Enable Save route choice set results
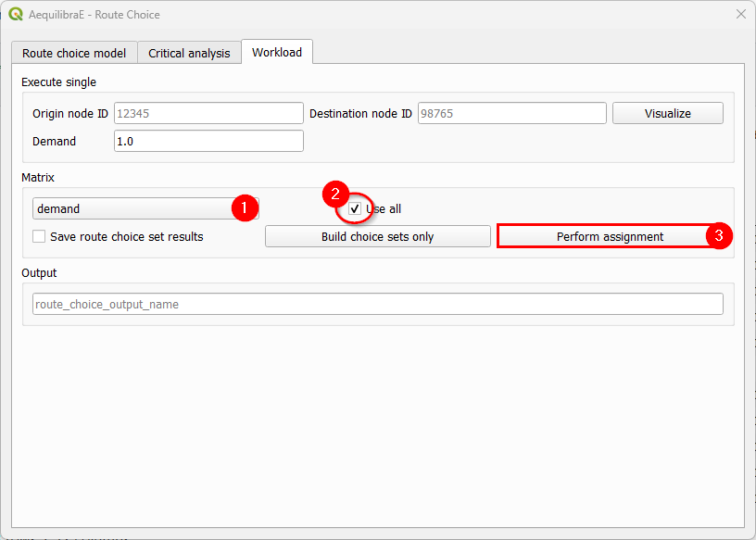 click(39, 236)
